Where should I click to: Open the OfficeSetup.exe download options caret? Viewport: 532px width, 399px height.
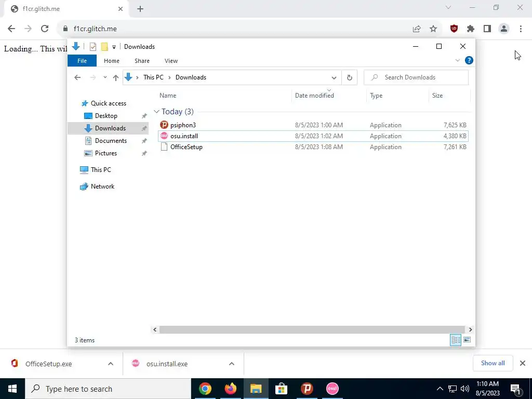click(x=111, y=364)
